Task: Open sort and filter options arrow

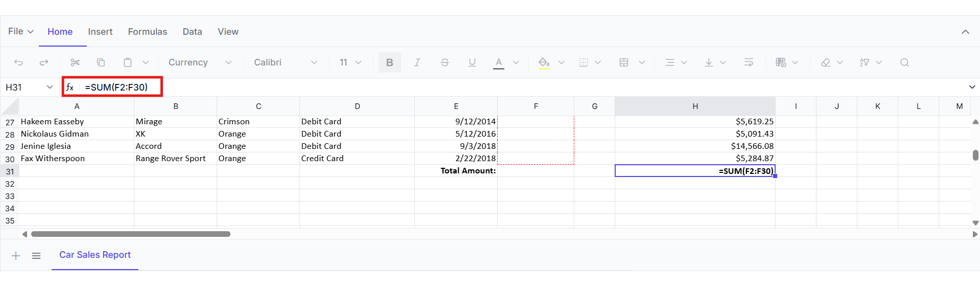Action: coord(879,62)
